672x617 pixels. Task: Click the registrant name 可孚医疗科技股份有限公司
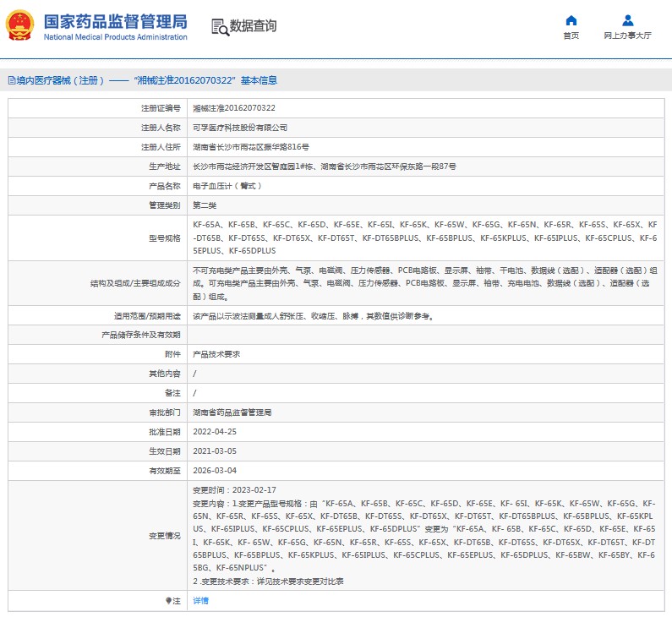[240, 128]
